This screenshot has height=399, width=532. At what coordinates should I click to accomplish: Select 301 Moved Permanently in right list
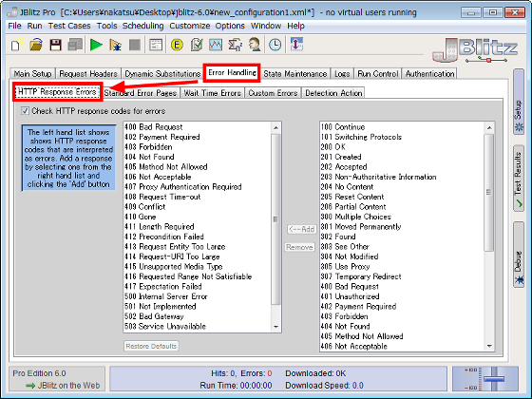pyautogui.click(x=402, y=227)
